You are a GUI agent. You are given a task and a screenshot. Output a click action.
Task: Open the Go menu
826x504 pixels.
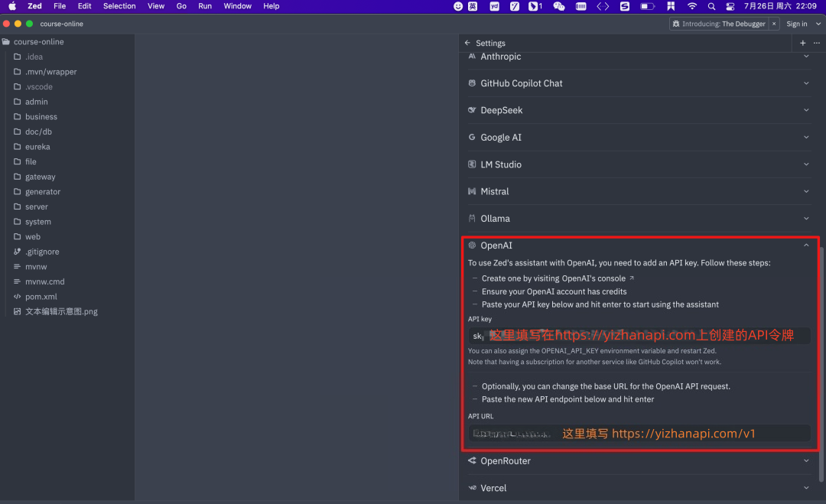point(181,6)
